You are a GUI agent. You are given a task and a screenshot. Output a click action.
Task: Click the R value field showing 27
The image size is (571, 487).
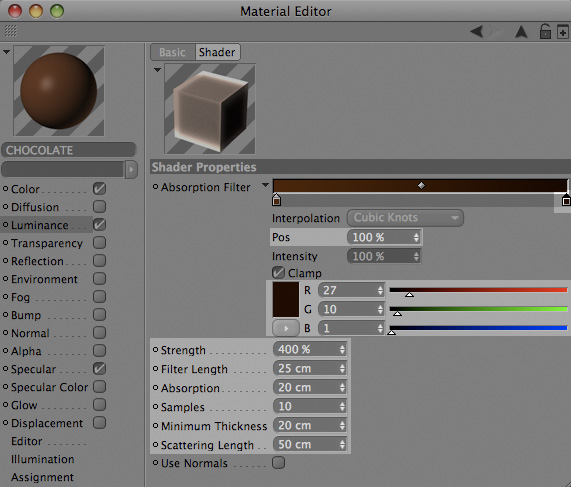pos(351,290)
